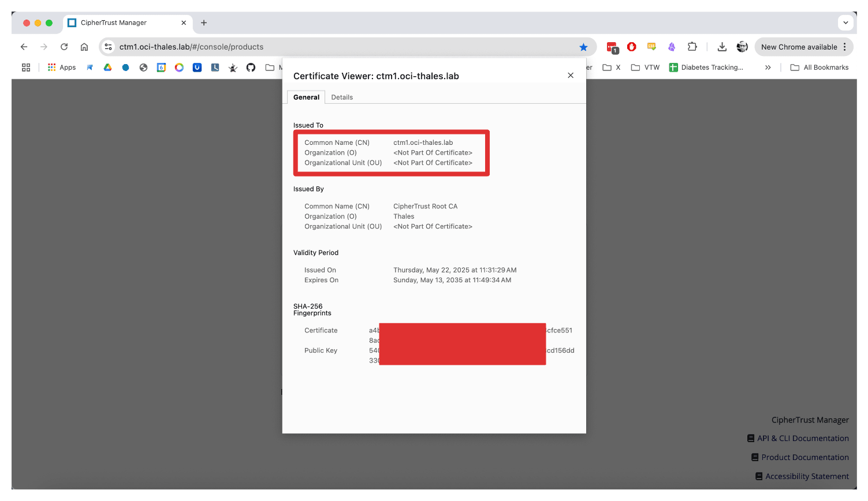Click the Validity Period heading
The height and width of the screenshot is (501, 868).
pos(316,253)
